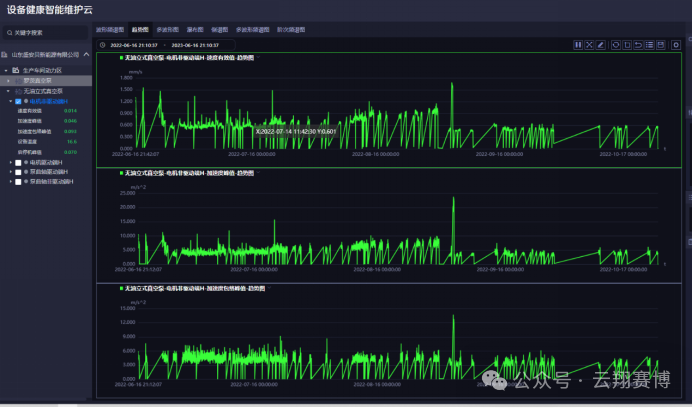
Task: Select the 无油立式真空泵 tree row
Action: [46, 92]
